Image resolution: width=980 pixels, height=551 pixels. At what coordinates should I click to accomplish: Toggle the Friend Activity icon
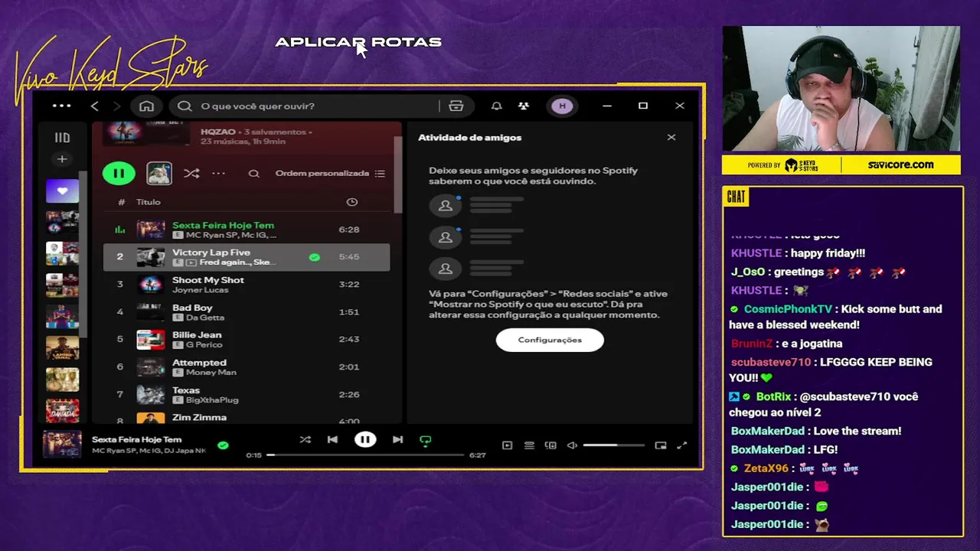[x=524, y=106]
